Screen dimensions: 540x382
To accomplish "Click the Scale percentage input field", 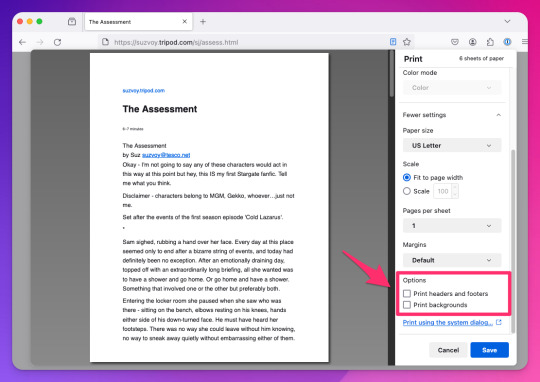I will click(443, 191).
